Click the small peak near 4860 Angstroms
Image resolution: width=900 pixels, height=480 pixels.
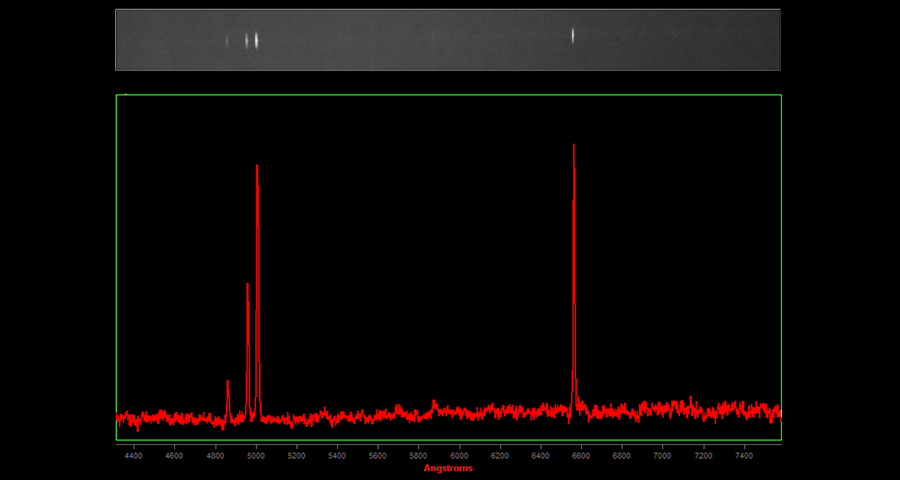coord(228,383)
